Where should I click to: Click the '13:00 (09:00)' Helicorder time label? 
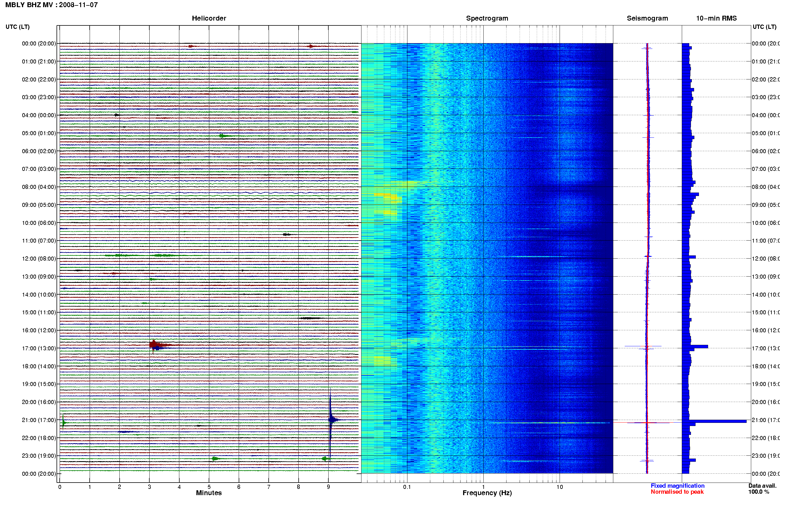pos(39,277)
